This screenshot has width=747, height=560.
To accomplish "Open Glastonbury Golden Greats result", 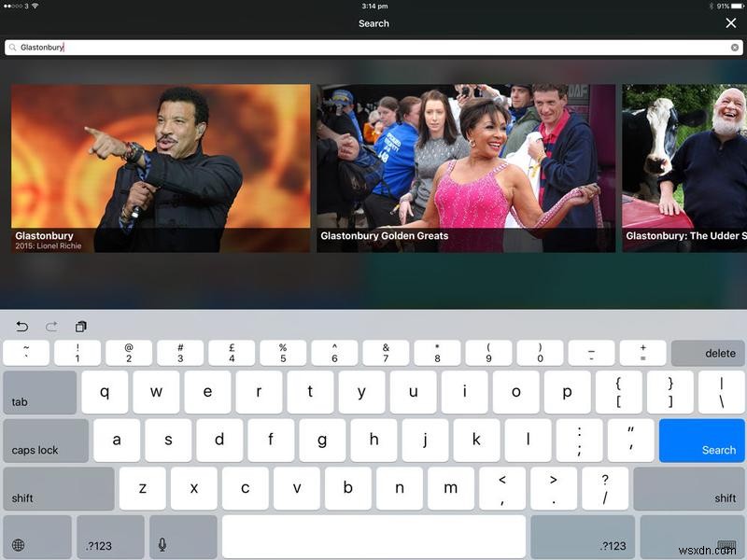I will (466, 168).
